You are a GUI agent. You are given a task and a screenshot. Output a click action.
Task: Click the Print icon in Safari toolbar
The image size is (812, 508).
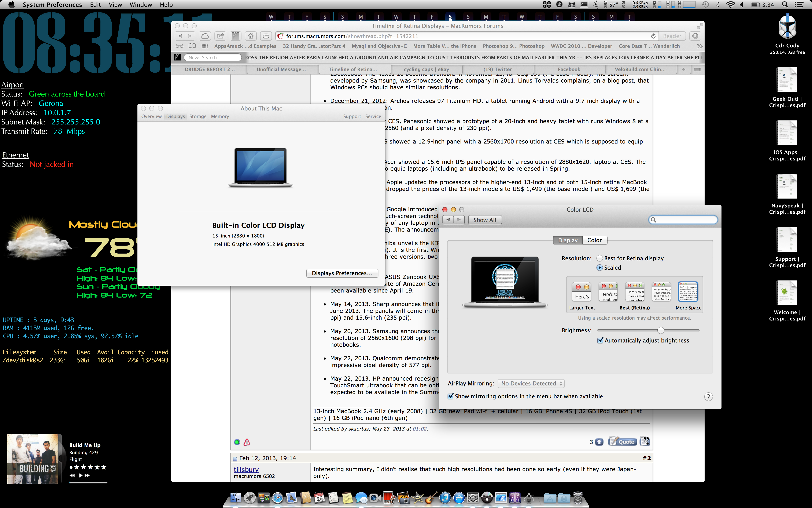click(x=266, y=36)
